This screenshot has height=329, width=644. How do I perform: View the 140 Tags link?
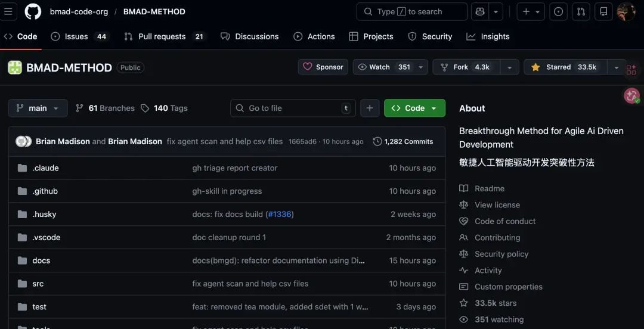tap(164, 108)
